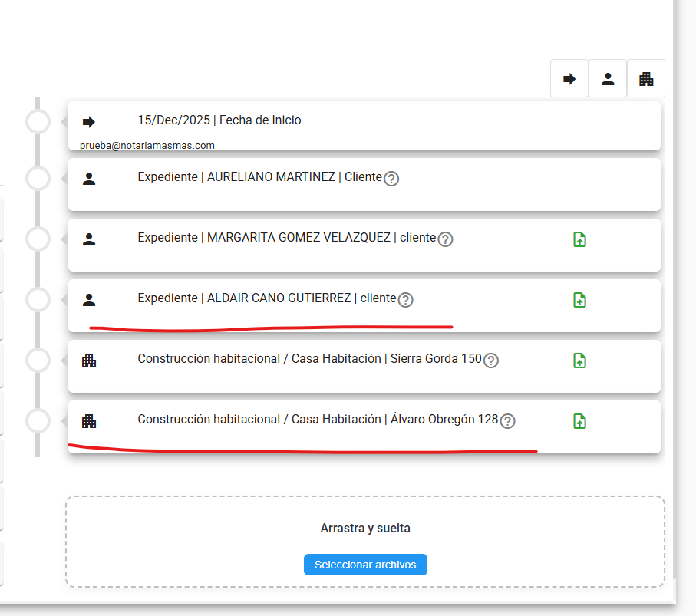Click the timeline circle for AURELIANO MARTINEZ
The width and height of the screenshot is (696, 616).
(38, 179)
